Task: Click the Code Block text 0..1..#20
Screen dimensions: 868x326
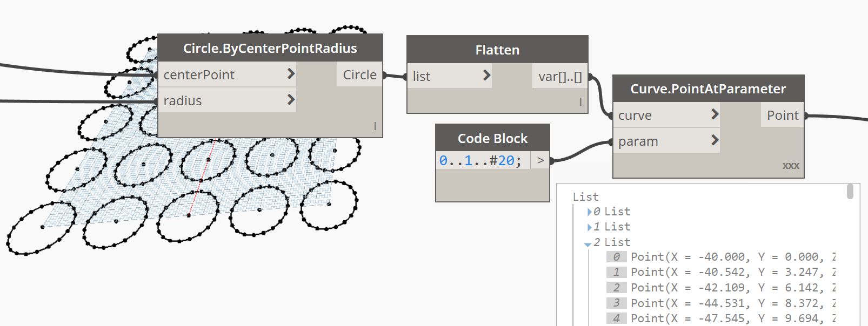Action: pos(480,160)
